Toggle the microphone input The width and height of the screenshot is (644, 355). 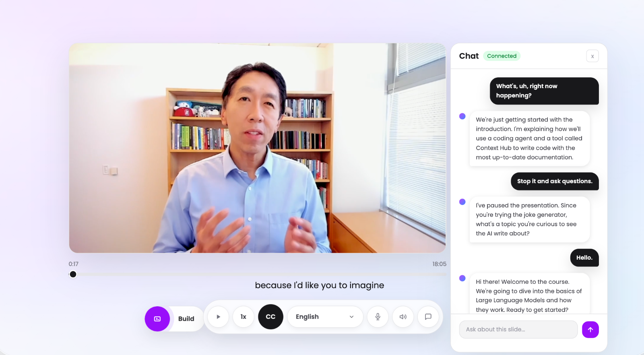pos(378,317)
